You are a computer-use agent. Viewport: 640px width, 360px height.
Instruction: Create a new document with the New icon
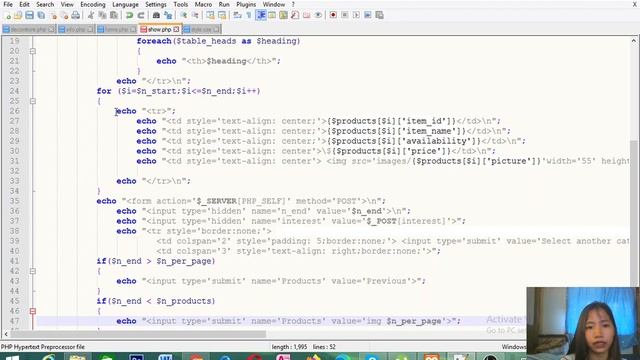7,16
